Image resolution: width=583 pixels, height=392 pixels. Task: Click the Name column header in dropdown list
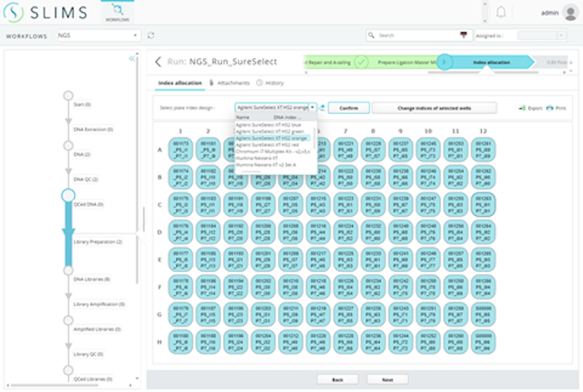[243, 118]
